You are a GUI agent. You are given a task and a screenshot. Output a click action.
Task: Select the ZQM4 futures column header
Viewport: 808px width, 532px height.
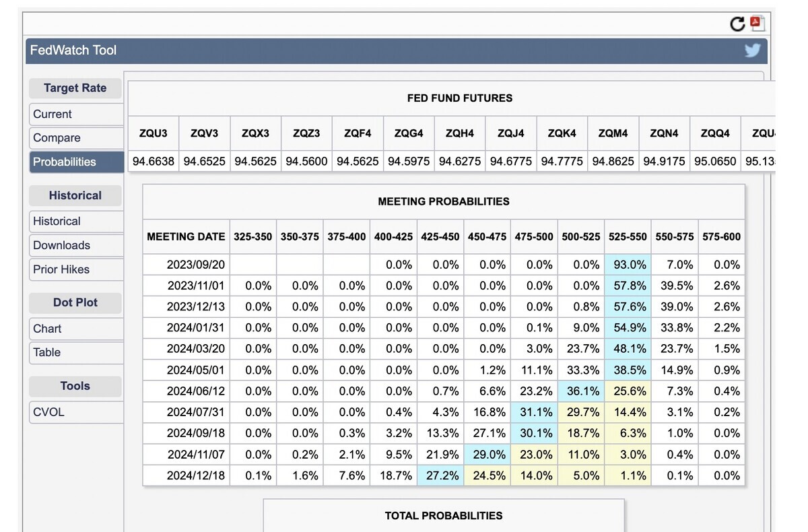point(613,133)
